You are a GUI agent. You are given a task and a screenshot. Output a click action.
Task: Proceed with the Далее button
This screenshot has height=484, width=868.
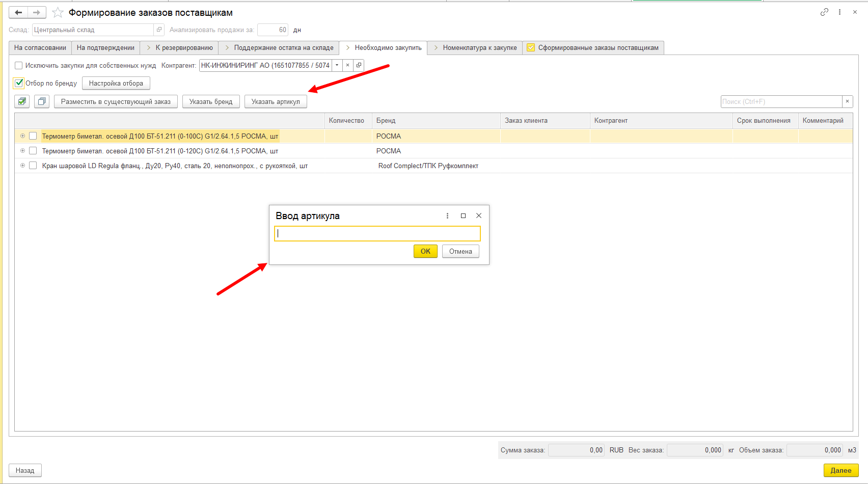coord(841,470)
